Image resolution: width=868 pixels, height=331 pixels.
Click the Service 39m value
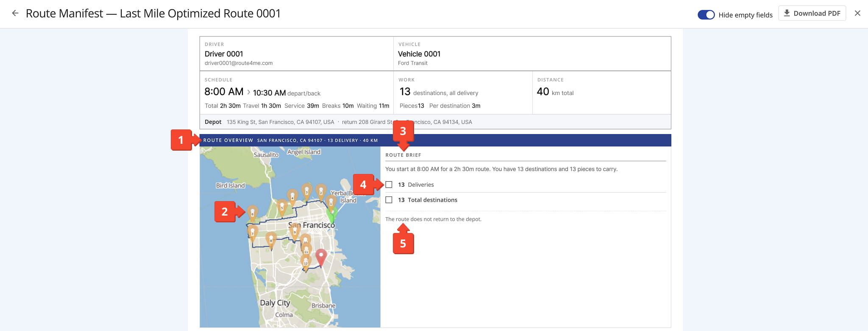click(302, 106)
